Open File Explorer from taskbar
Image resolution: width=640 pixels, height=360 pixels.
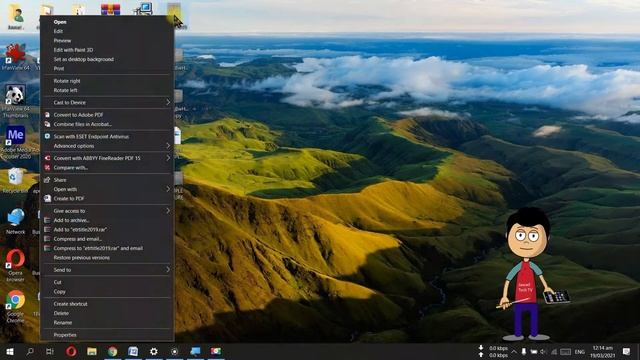[x=92, y=351]
